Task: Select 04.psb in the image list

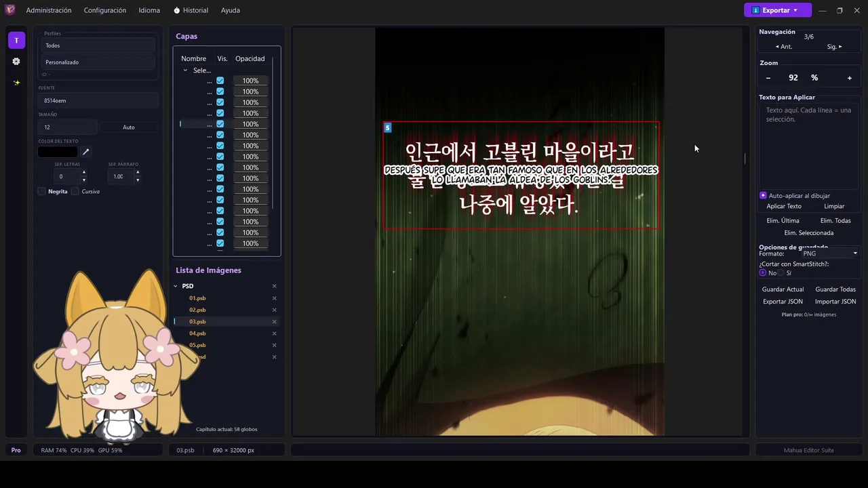Action: tap(197, 333)
